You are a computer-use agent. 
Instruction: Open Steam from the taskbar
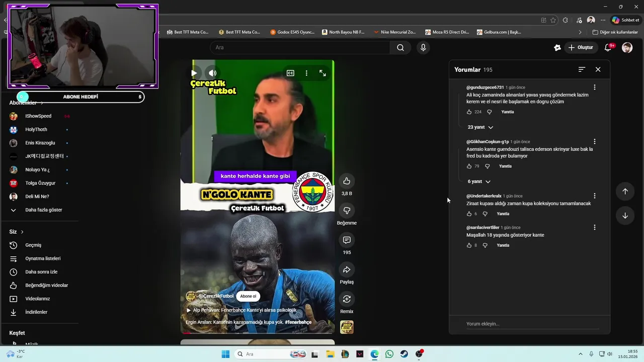404,354
